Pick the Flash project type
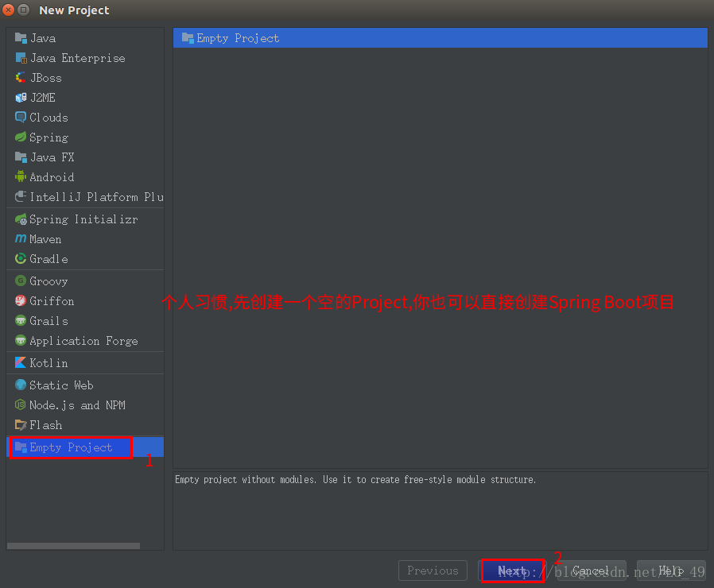The image size is (714, 588). [x=85, y=425]
